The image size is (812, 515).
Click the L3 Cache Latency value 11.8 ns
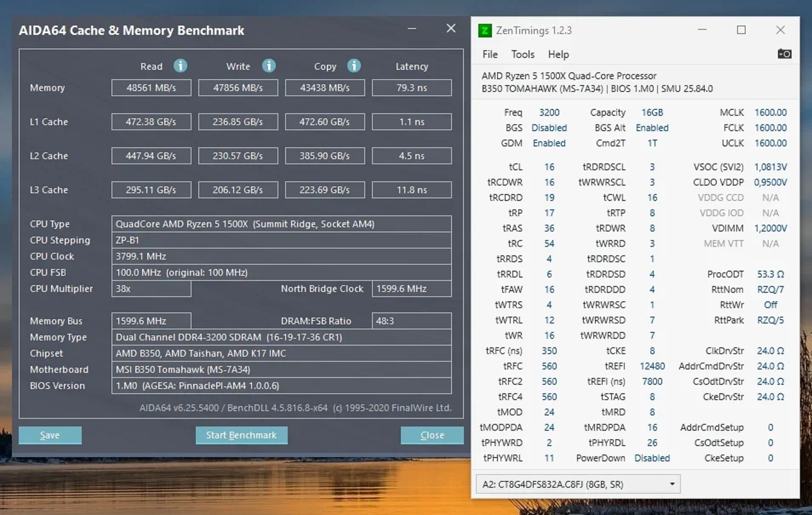tap(412, 190)
